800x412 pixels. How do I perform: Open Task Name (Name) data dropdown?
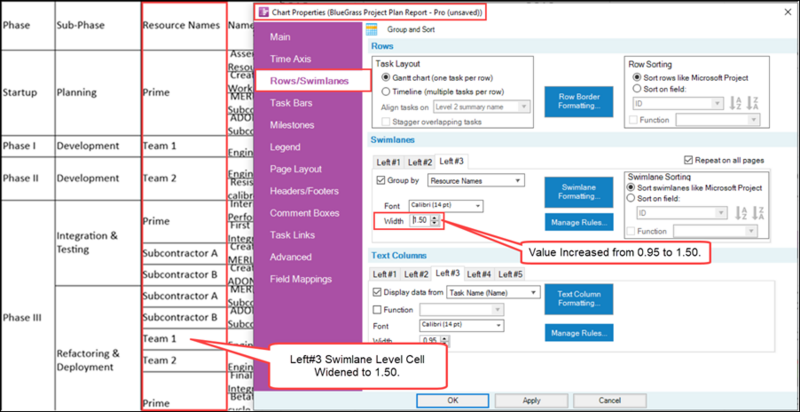tap(493, 292)
